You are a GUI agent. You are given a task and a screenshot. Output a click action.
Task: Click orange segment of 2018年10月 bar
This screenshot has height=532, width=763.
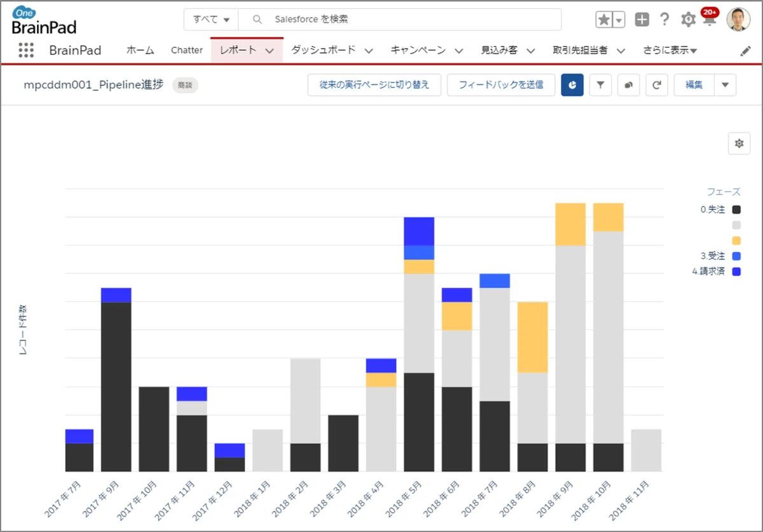point(608,217)
